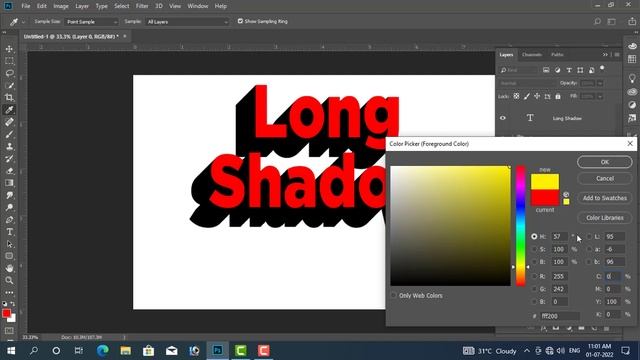Screen dimensions: 640x360
Task: Close the Untitled-1 document tab
Action: 125,36
